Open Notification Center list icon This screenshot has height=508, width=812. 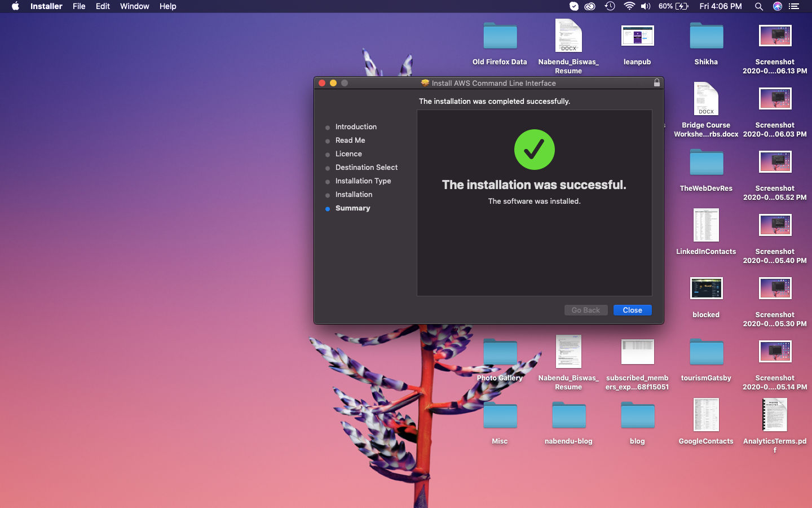pyautogui.click(x=795, y=6)
